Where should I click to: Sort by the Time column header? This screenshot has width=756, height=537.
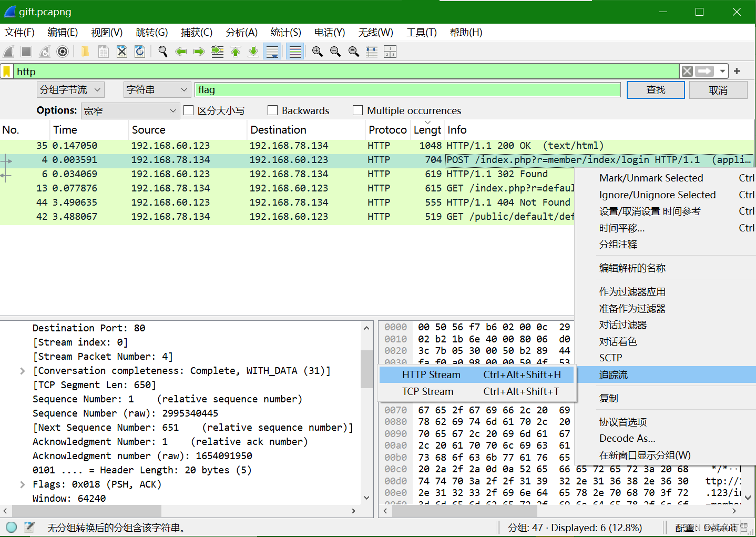click(x=89, y=130)
